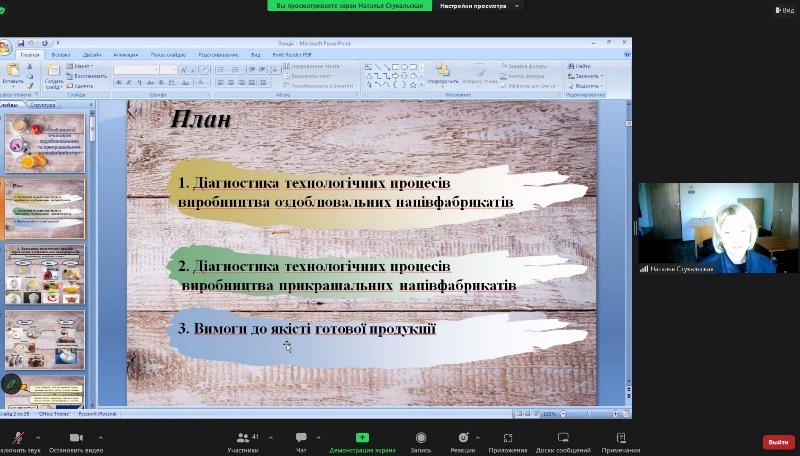Click Zoom Вид layout button
The height and width of the screenshot is (456, 800).
pyautogui.click(x=785, y=10)
